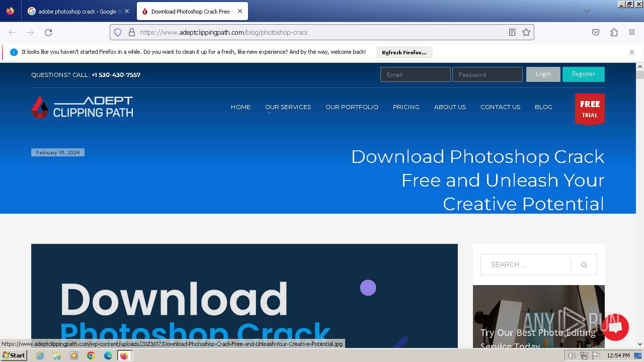The image size is (644, 362).
Task: Launch Internet Explorer from taskbar
Action: click(40, 355)
